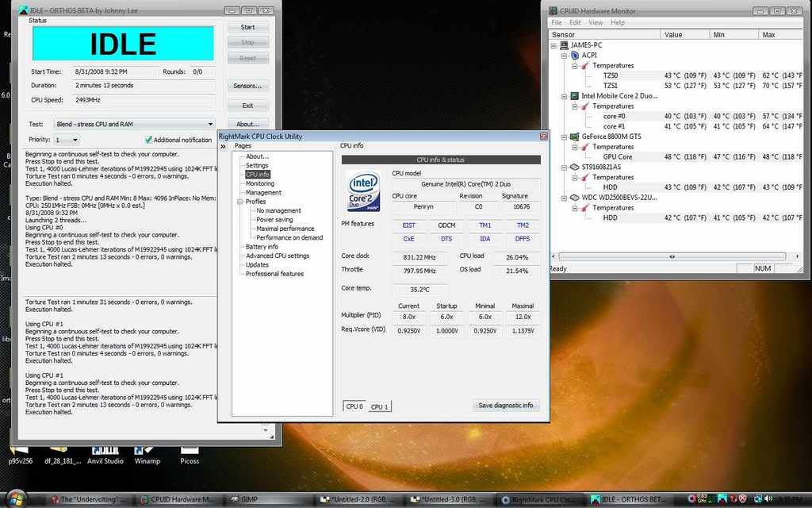Image resolution: width=812 pixels, height=508 pixels.
Task: Click the JAMES-PC computer icon
Action: (x=564, y=45)
